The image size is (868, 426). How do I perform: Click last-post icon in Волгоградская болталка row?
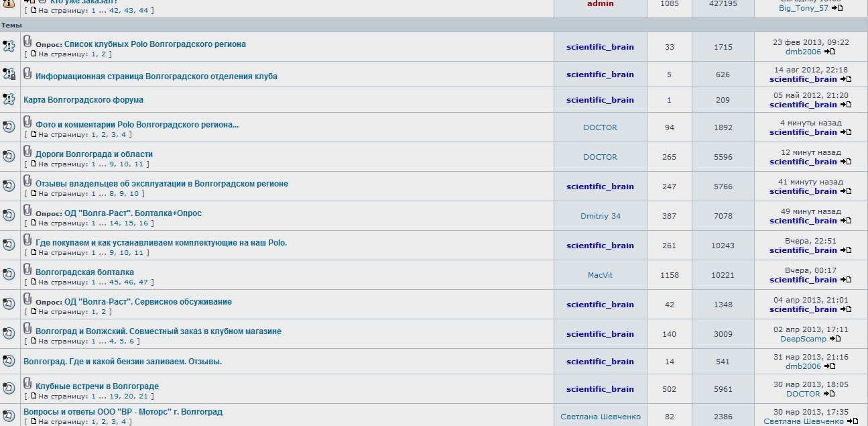[847, 280]
